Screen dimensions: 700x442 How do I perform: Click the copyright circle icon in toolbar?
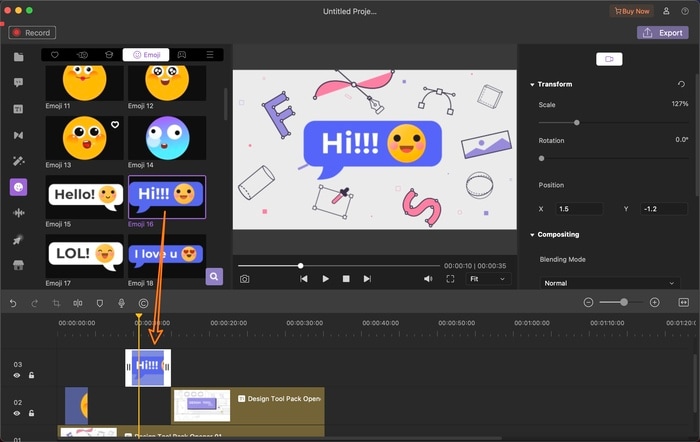[143, 304]
